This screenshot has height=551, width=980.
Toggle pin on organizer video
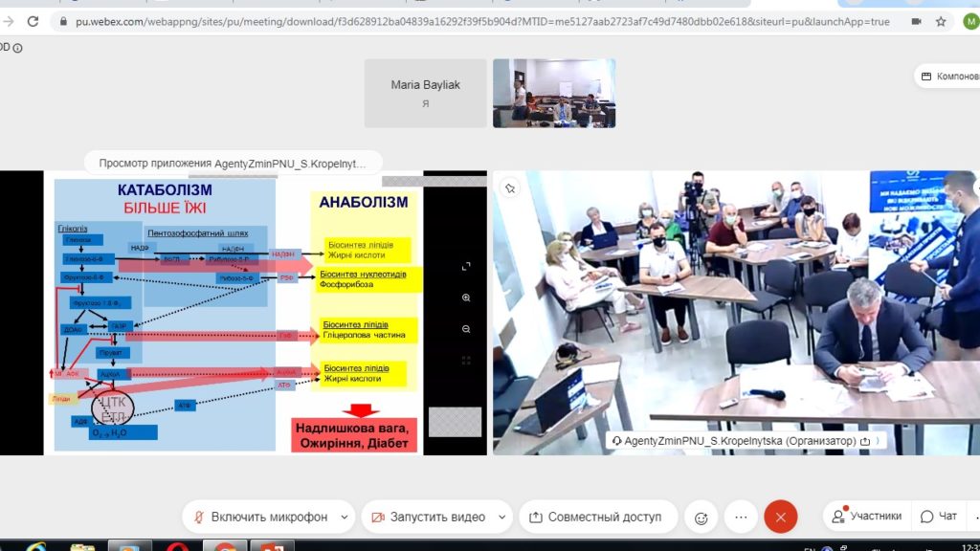(x=510, y=188)
